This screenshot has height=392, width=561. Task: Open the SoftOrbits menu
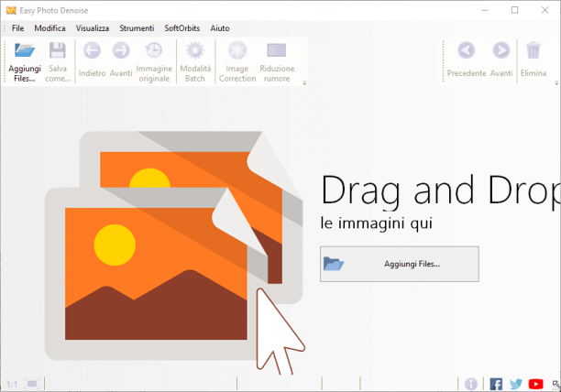tap(182, 28)
